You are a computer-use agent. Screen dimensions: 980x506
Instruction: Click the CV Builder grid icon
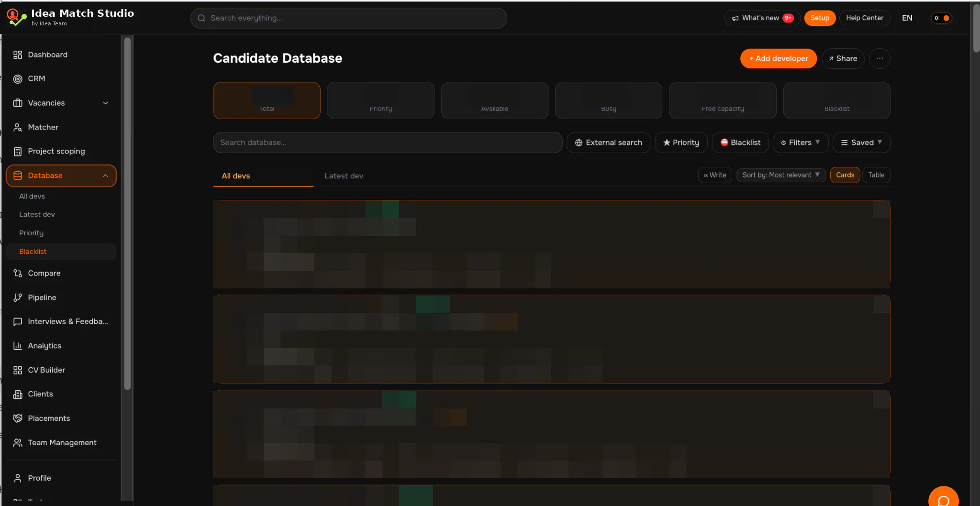[x=18, y=370]
